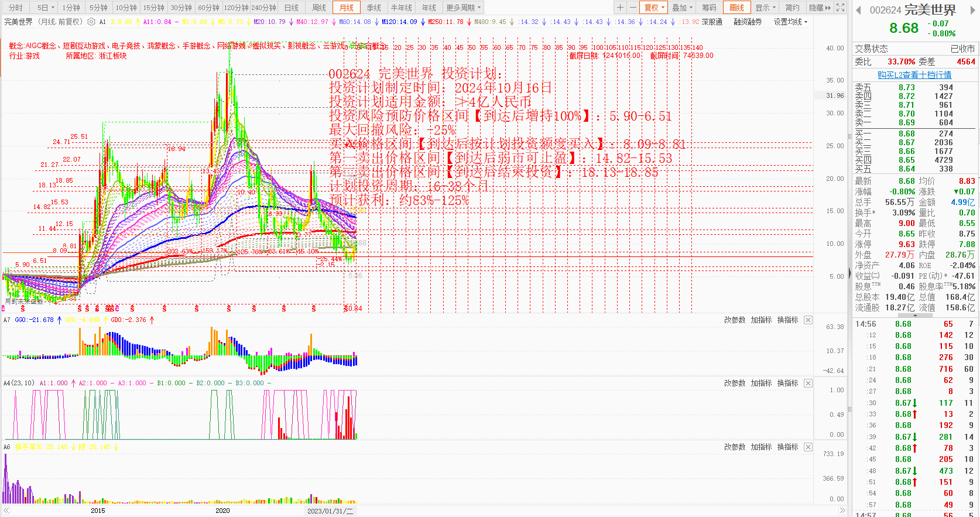
Task: Select 10分钟 period
Action: click(x=126, y=8)
